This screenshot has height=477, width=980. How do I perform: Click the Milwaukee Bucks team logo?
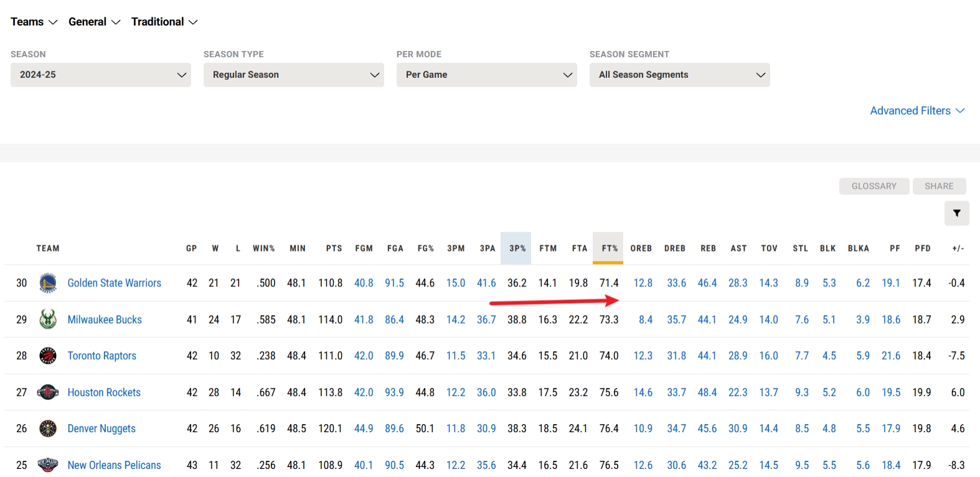pos(48,319)
